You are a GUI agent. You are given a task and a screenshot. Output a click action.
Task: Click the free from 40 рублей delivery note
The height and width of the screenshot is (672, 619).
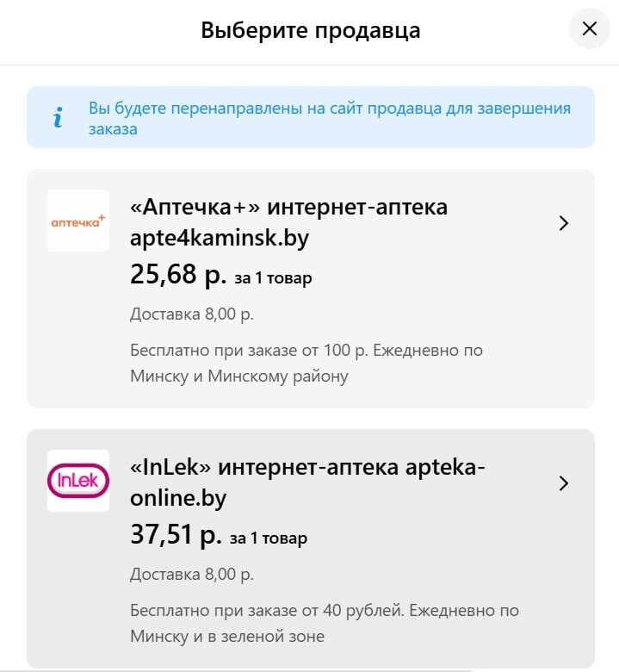coord(324,624)
